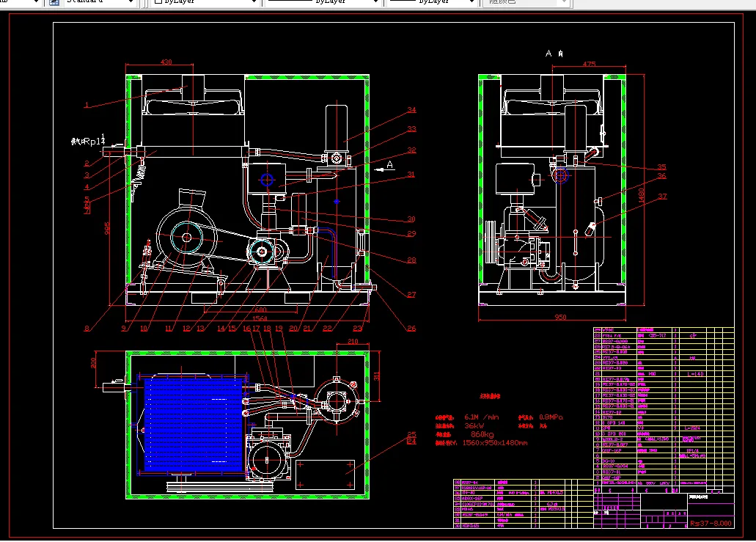Viewport: 756px width, 542px height.
Task: Select the '950' width dimension text
Action: [x=560, y=317]
